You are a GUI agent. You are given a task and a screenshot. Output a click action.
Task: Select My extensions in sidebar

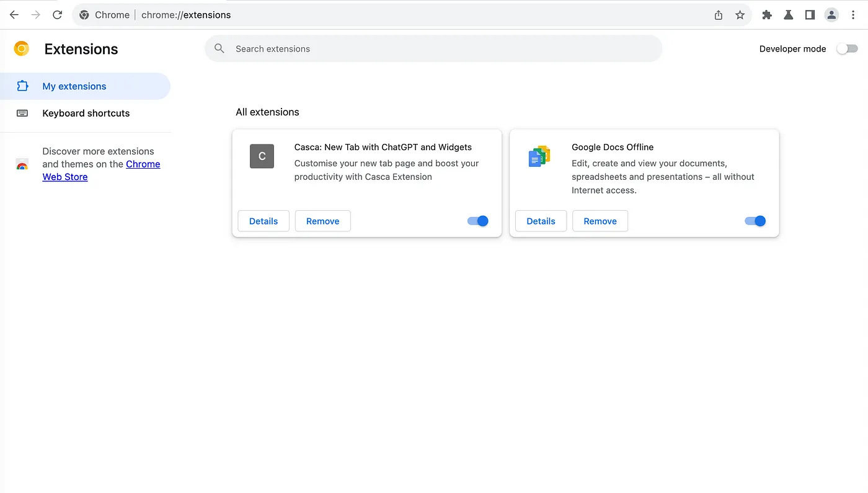85,86
